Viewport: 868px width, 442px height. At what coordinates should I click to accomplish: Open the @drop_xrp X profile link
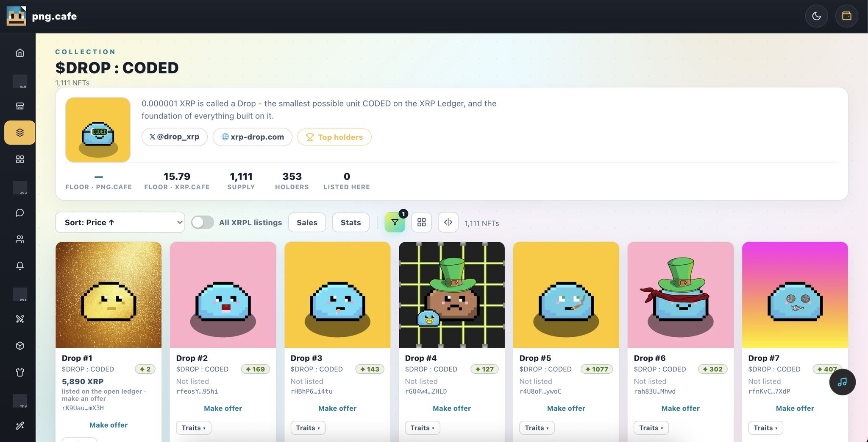coord(174,137)
